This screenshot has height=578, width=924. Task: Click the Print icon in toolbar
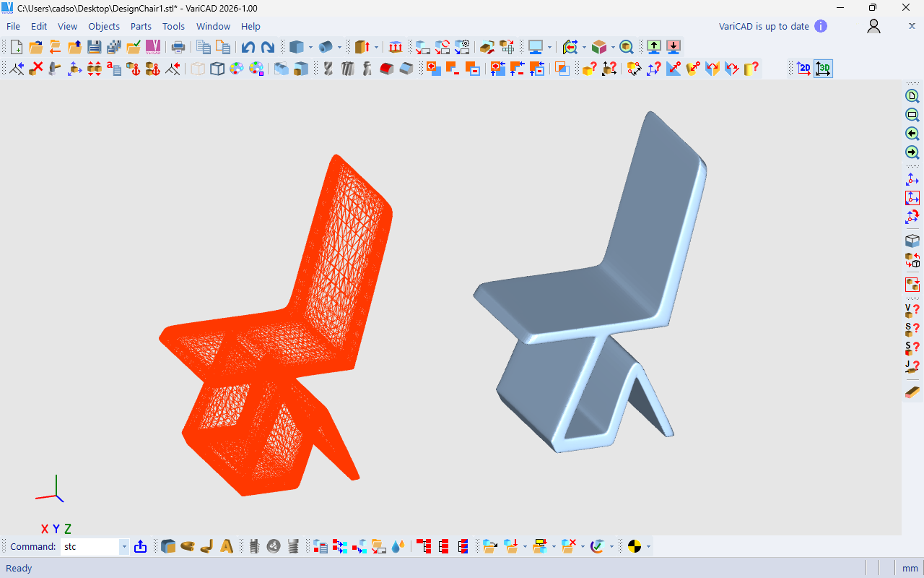click(178, 47)
